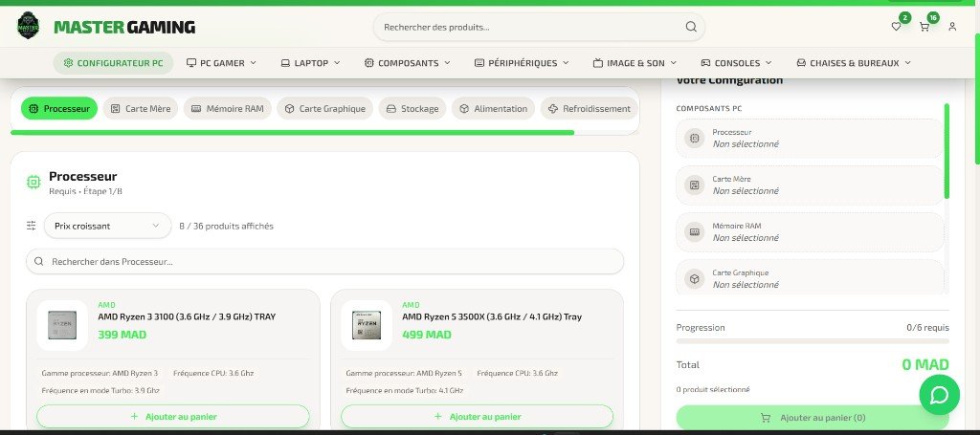Select the Carte Mère slot in Votre Configuration
Screen dimensions: 980x435
810,185
